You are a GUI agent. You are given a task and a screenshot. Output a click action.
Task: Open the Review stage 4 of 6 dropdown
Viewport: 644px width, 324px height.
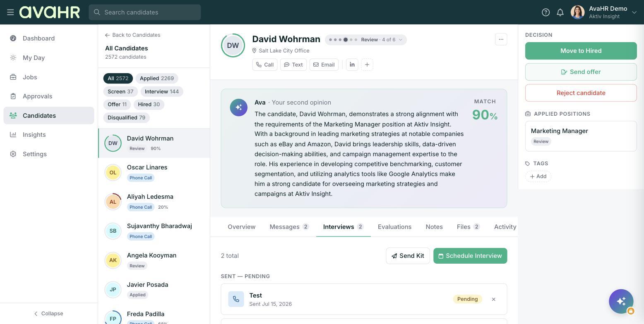click(366, 40)
